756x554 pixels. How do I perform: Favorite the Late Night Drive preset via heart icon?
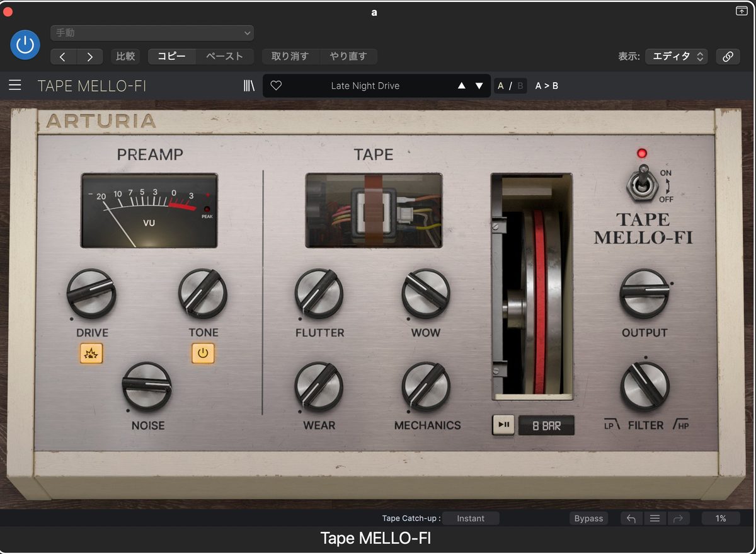(x=276, y=85)
